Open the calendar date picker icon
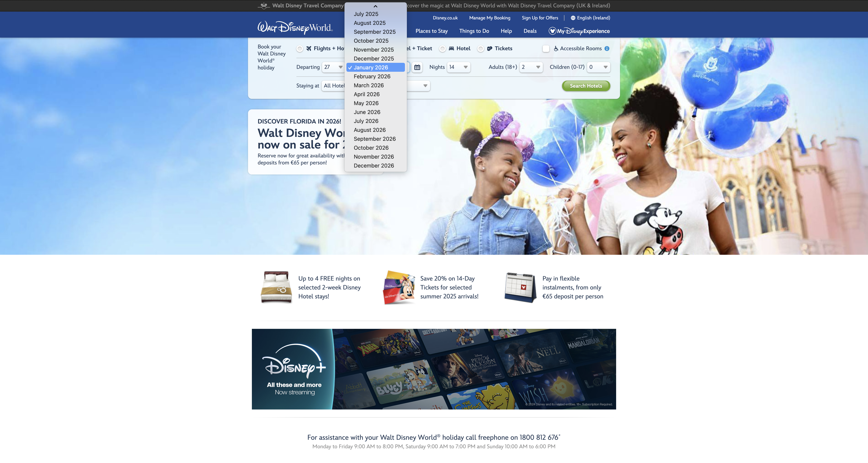Image resolution: width=868 pixels, height=463 pixels. click(x=417, y=67)
